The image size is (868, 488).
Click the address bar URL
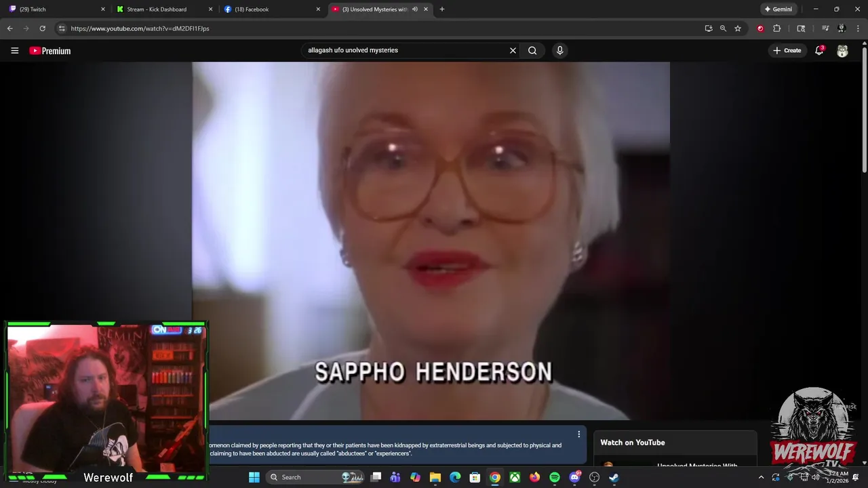click(x=140, y=28)
